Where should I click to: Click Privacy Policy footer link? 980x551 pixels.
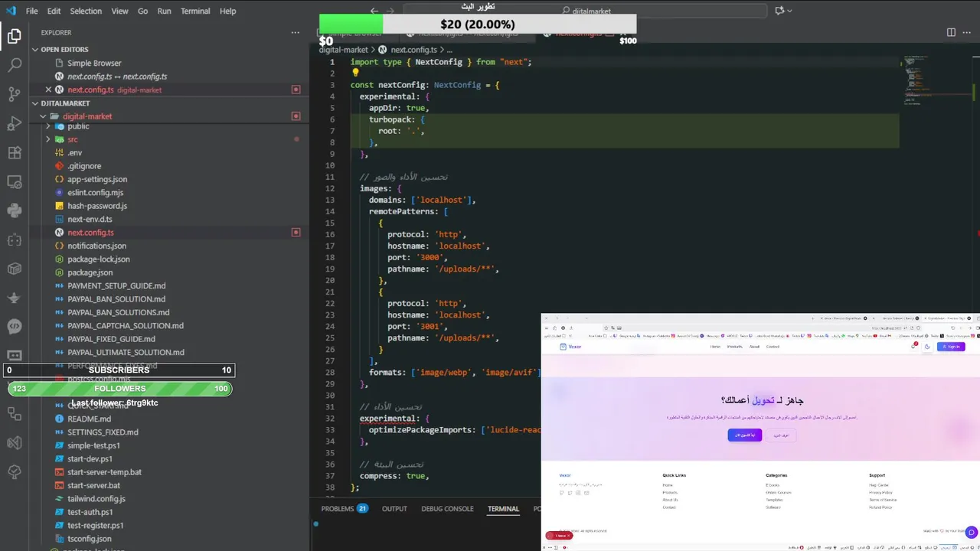[x=880, y=493]
